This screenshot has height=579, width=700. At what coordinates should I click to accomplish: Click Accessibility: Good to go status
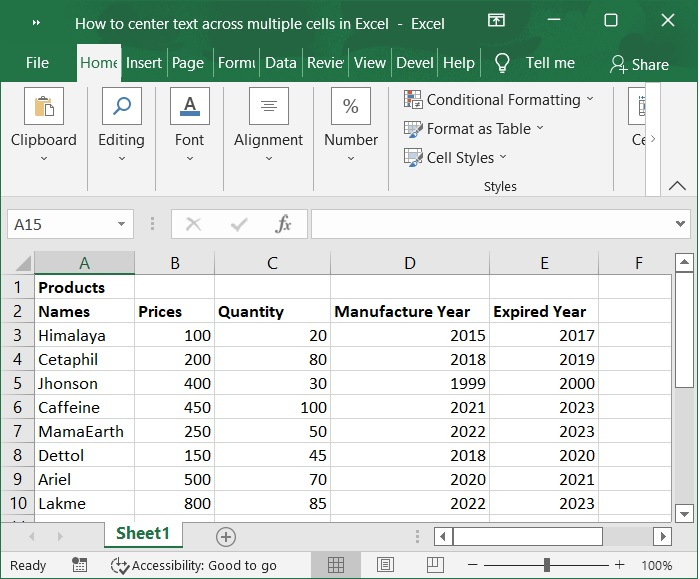(x=195, y=565)
